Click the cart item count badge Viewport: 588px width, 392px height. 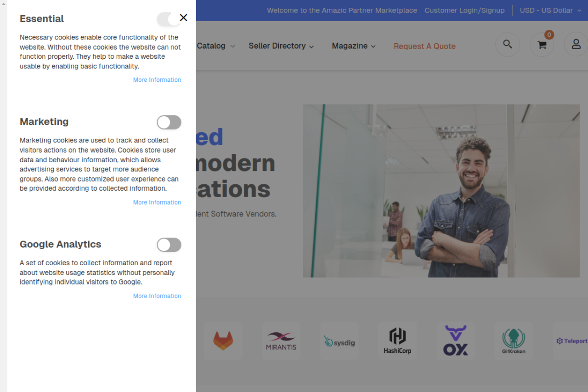tap(549, 34)
